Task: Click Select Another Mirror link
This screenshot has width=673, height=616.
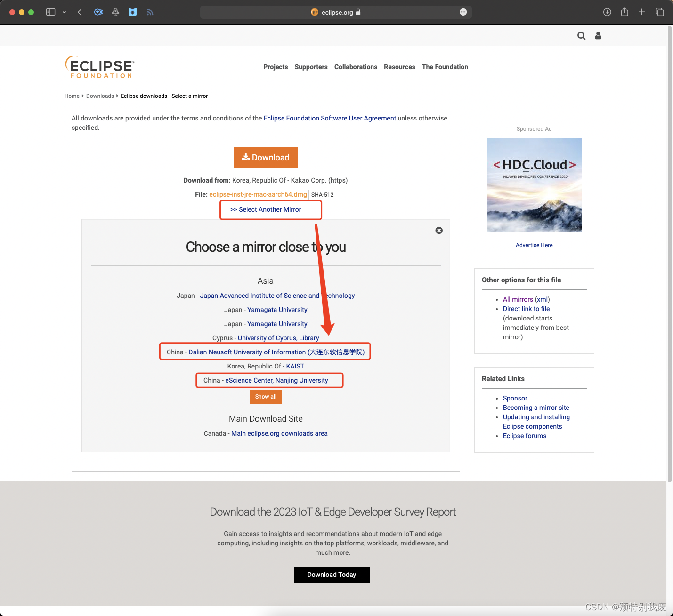Action: point(266,209)
